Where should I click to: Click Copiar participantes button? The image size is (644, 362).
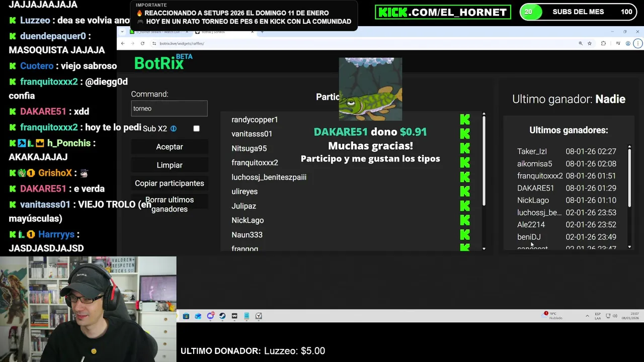[170, 184]
